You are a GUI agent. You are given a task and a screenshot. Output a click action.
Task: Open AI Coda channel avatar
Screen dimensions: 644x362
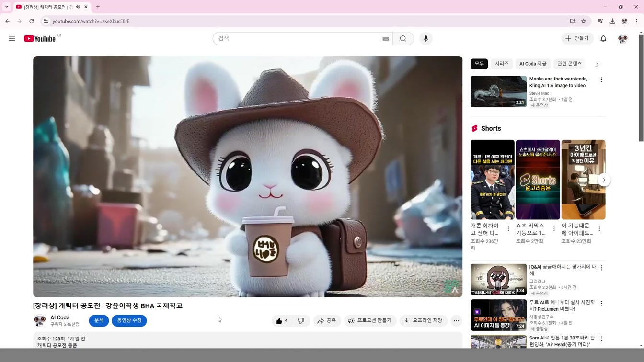(40, 320)
